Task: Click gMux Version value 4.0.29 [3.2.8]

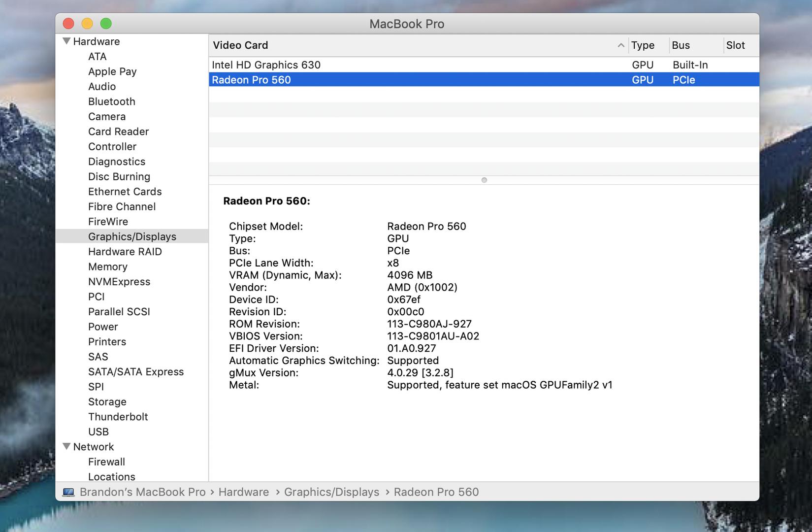Action: point(420,373)
